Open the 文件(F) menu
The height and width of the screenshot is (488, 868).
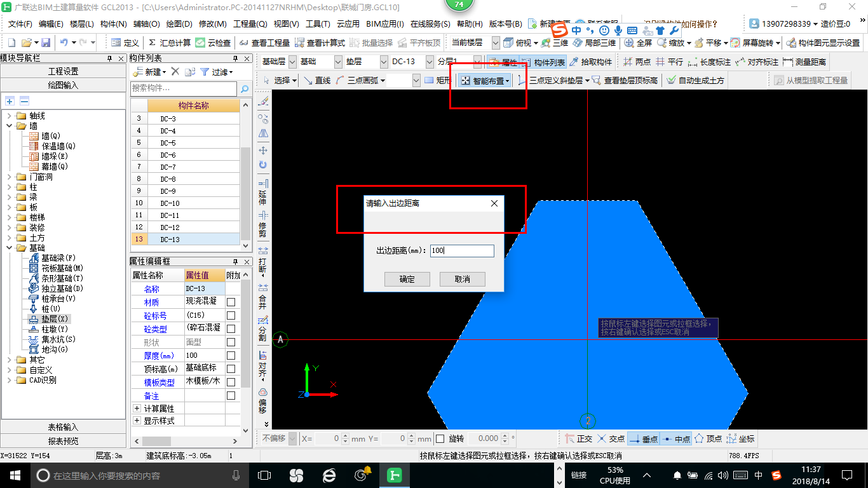pyautogui.click(x=20, y=24)
